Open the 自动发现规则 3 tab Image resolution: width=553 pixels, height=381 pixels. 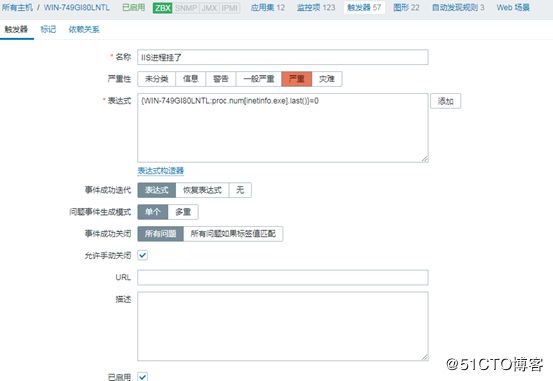pos(458,7)
